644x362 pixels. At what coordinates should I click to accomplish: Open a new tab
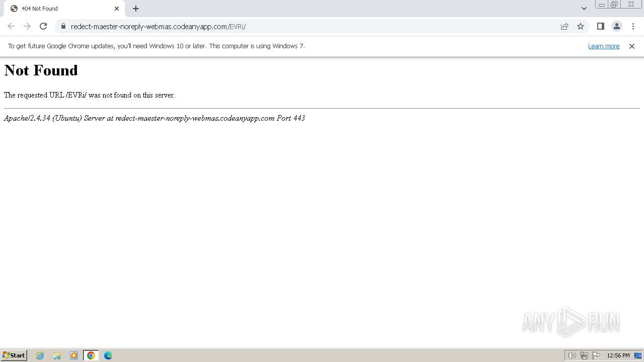(136, 9)
